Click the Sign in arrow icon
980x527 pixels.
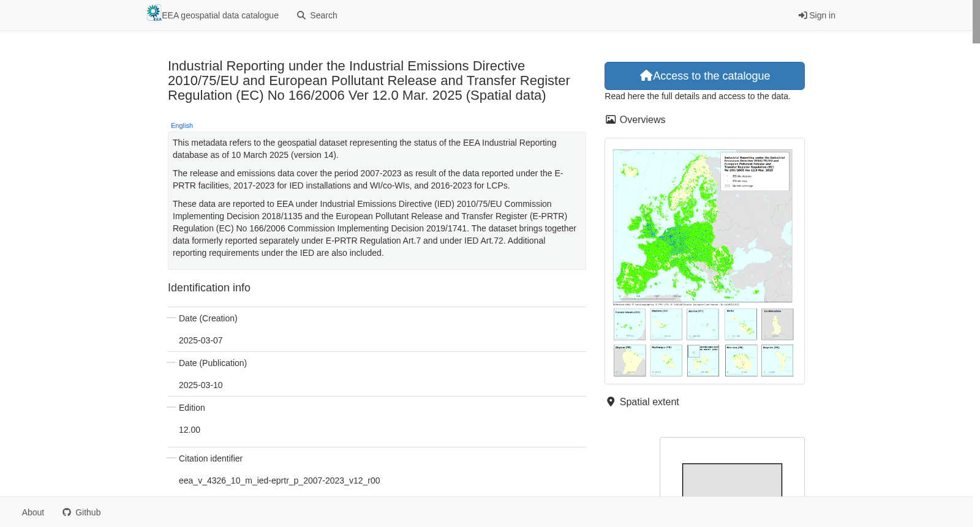click(802, 15)
